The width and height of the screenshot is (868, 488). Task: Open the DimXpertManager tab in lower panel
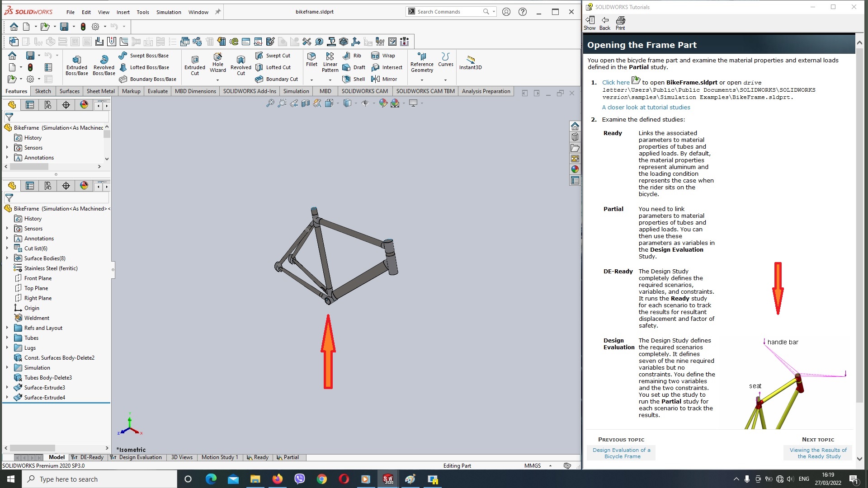(66, 186)
